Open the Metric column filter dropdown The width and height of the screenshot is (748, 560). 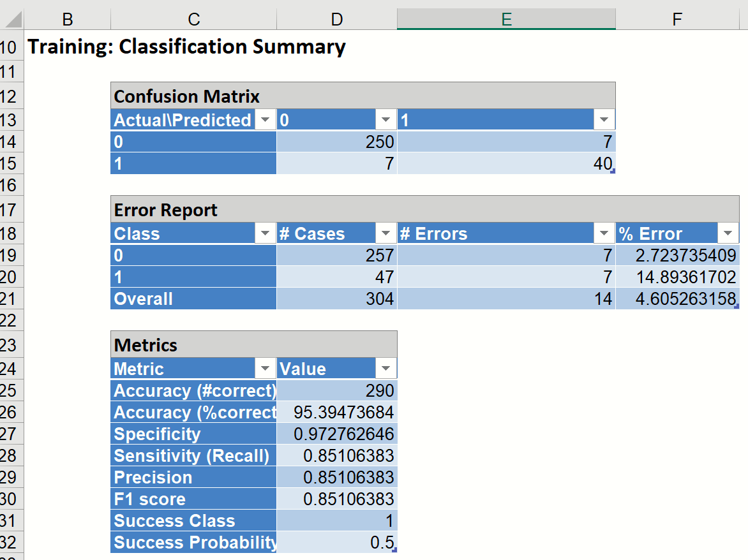[265, 369]
